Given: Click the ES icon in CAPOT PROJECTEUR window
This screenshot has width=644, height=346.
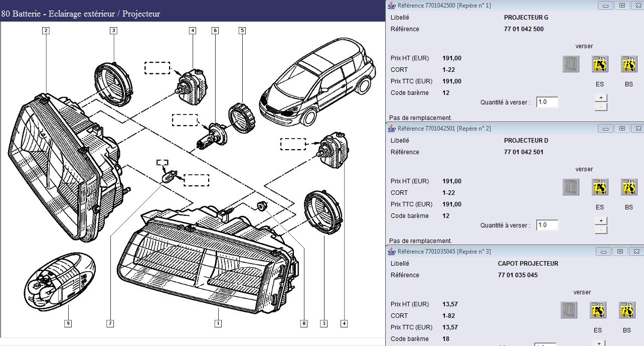Looking at the screenshot, I should (x=598, y=310).
